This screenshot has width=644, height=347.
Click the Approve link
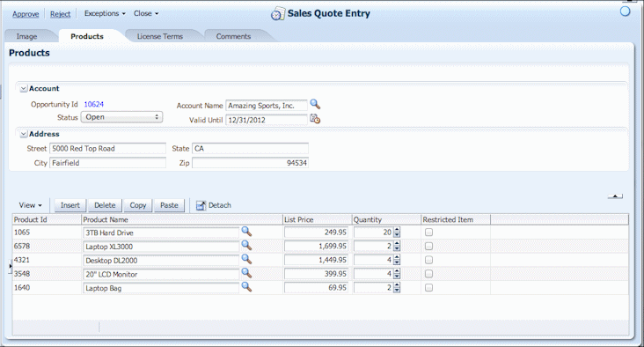click(26, 14)
